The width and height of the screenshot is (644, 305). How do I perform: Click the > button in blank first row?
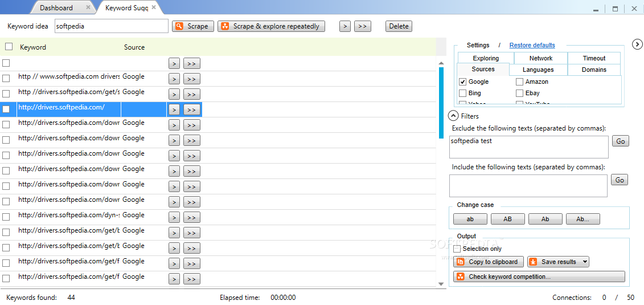174,64
